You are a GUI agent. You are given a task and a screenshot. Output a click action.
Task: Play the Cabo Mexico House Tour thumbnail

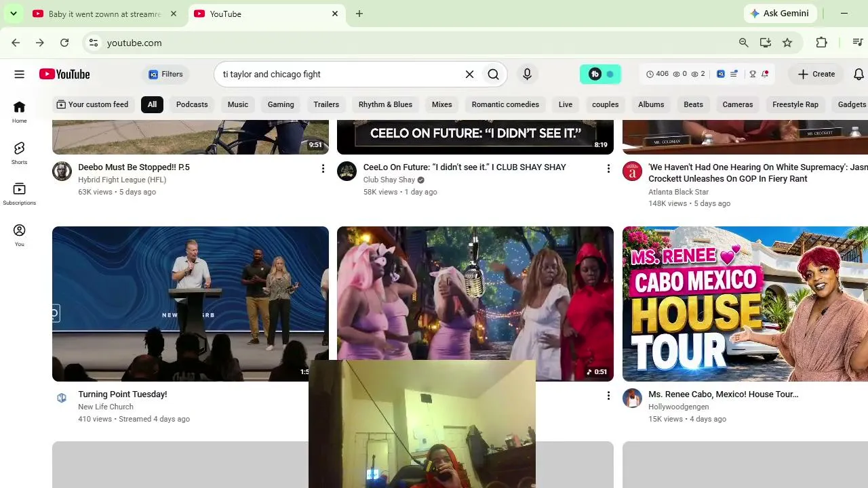[x=745, y=304]
